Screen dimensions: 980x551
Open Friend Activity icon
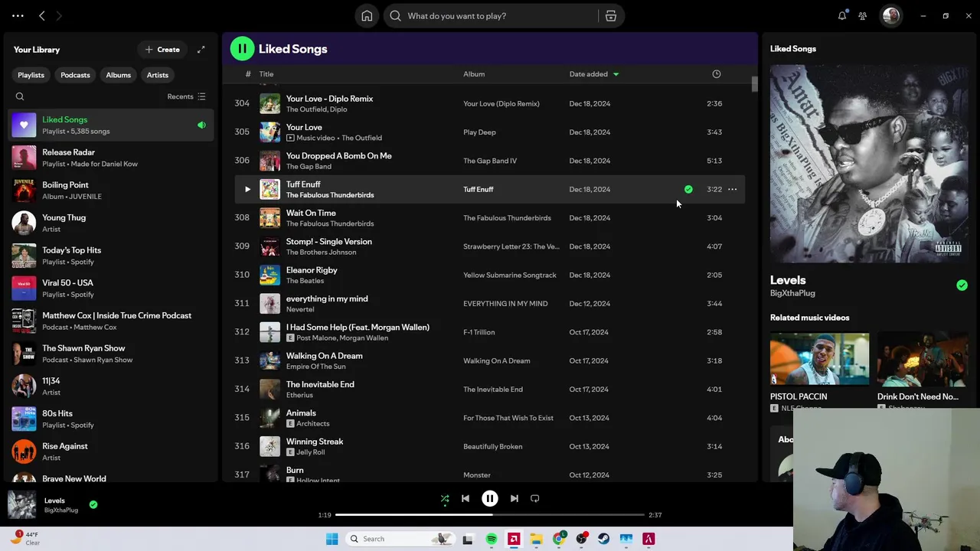(863, 15)
